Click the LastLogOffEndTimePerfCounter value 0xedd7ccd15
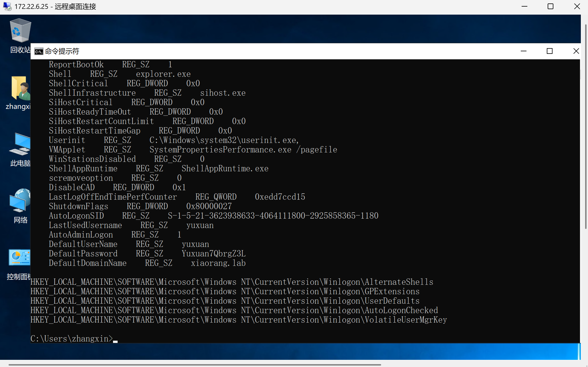Screen dimensions: 588x367 (x=280, y=197)
